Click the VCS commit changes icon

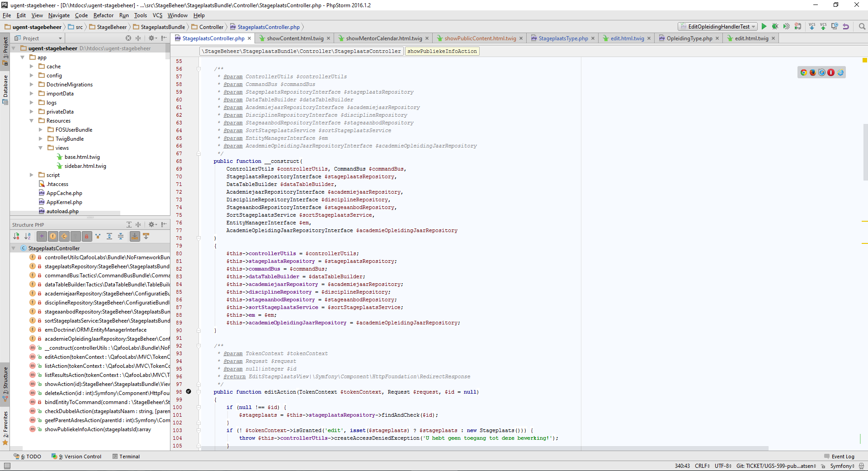pos(823,27)
